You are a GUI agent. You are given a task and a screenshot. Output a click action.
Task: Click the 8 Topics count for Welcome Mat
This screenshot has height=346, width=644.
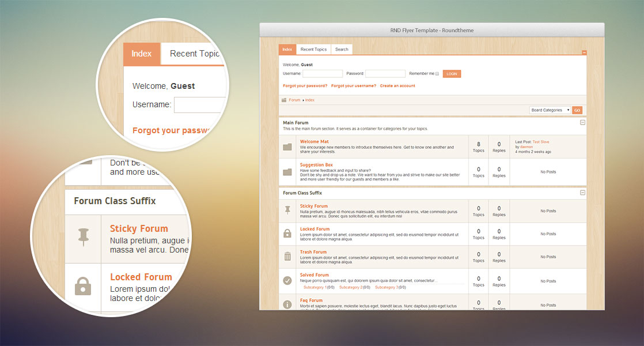click(479, 146)
